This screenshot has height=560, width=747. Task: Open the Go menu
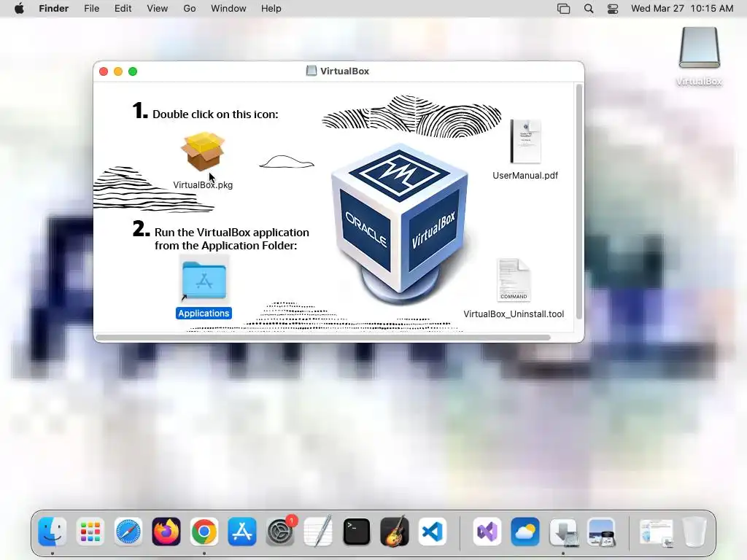pyautogui.click(x=190, y=9)
